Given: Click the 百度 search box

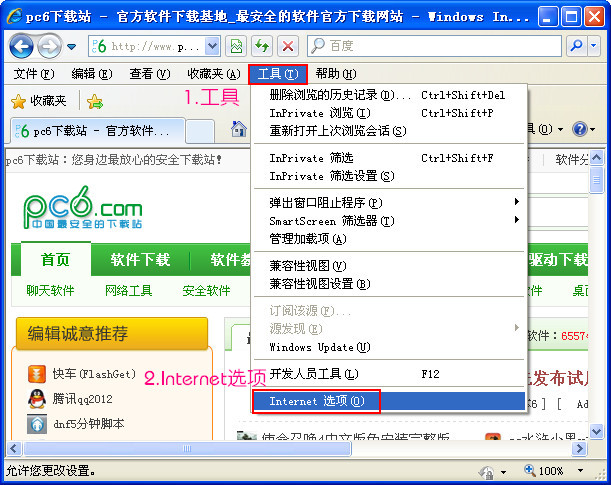Looking at the screenshot, I should (434, 46).
